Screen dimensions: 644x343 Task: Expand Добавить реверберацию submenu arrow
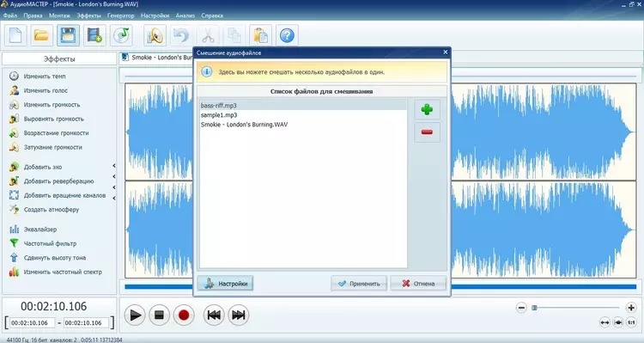113,177
